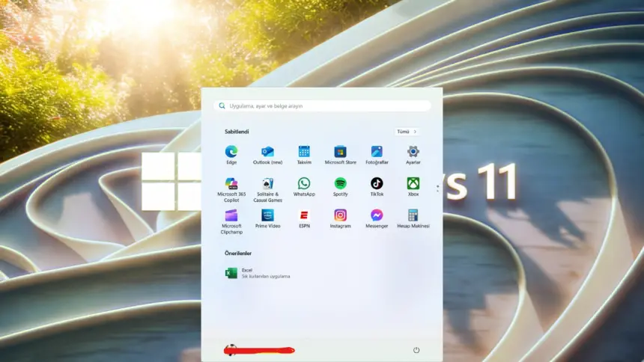Open Ayarlar settings gear
This screenshot has height=362, width=644.
(413, 155)
